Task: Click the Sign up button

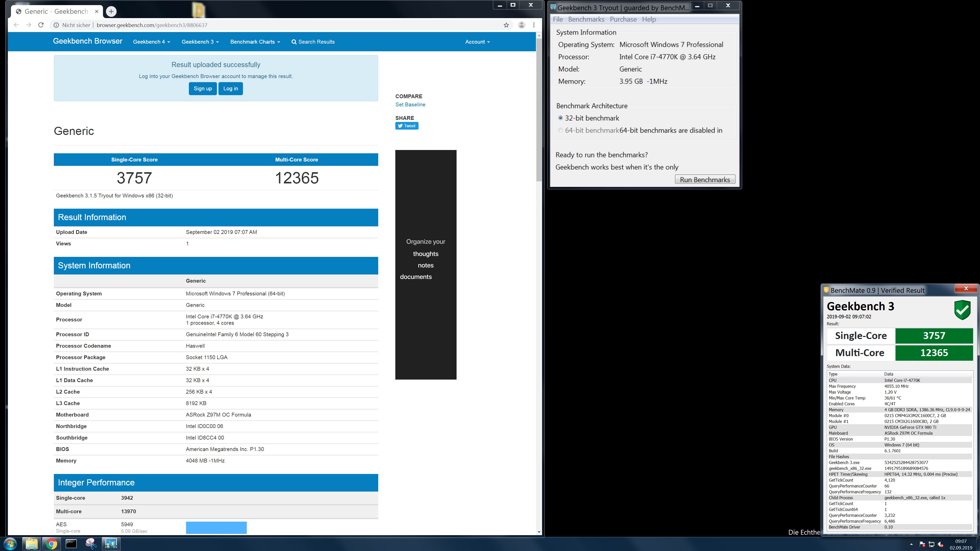Action: [x=203, y=89]
